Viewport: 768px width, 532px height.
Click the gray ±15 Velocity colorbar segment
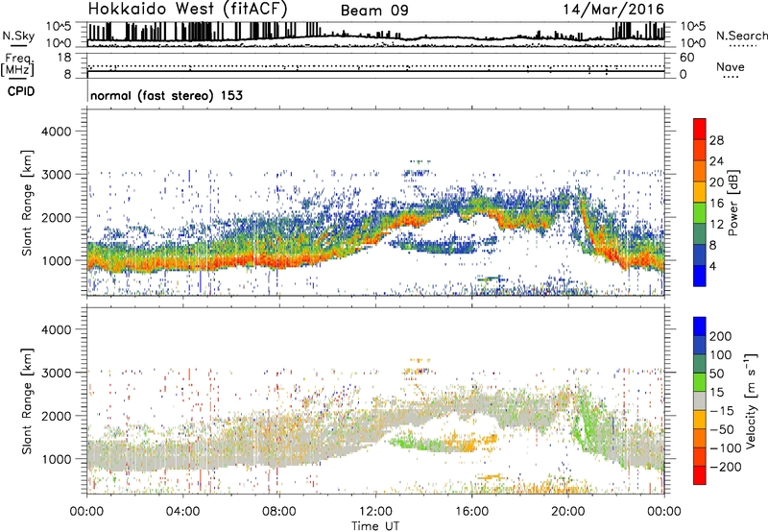point(700,400)
